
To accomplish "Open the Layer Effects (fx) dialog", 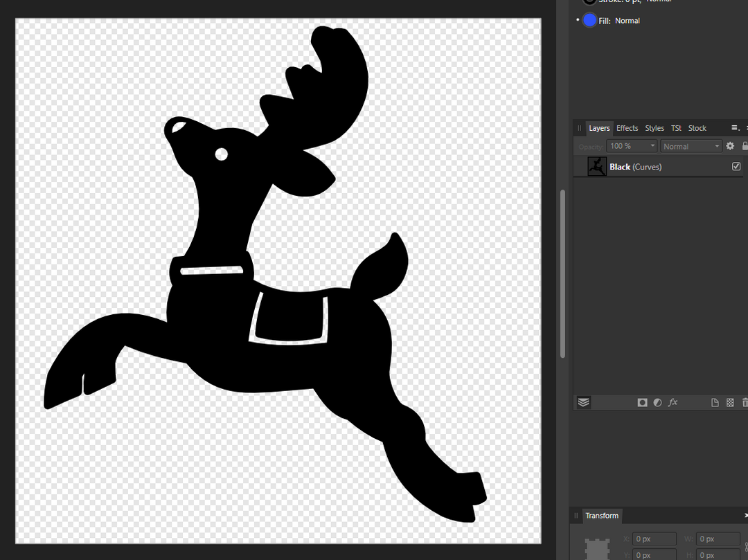I will click(x=673, y=402).
